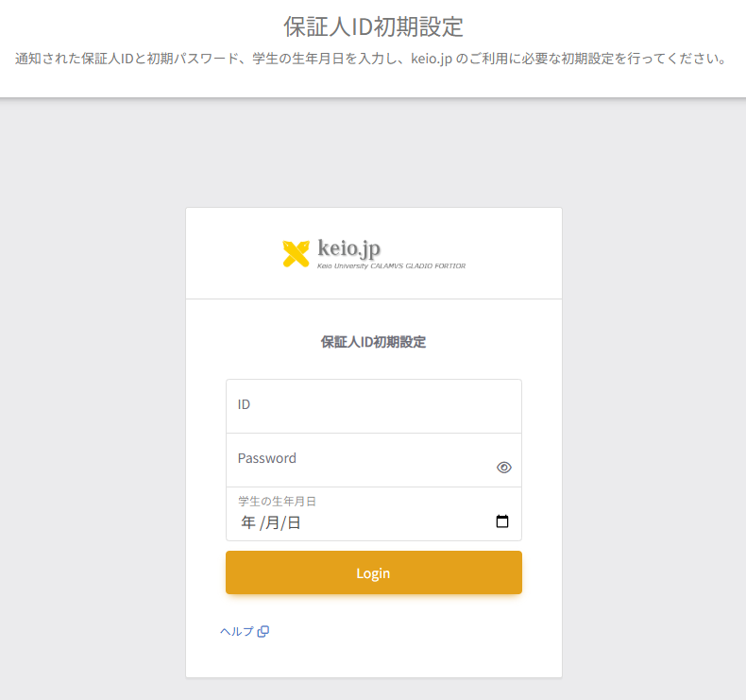Click the top page heading 保証人ID初期設定
This screenshot has height=700, width=746.
point(373,26)
